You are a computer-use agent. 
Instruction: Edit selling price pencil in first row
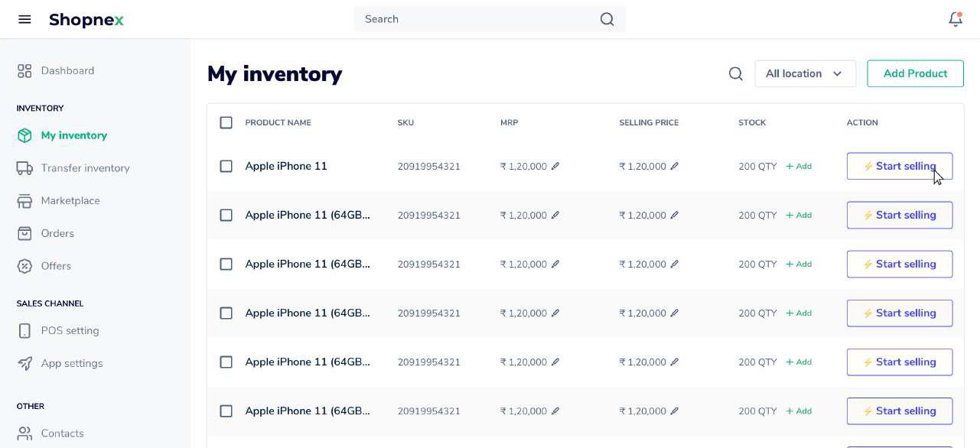[675, 166]
